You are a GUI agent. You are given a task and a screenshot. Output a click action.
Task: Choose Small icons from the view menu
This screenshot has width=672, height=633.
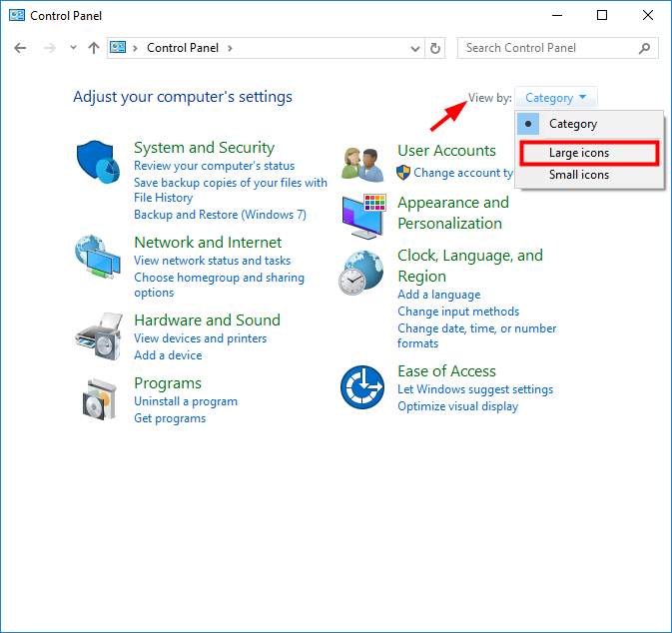(579, 175)
